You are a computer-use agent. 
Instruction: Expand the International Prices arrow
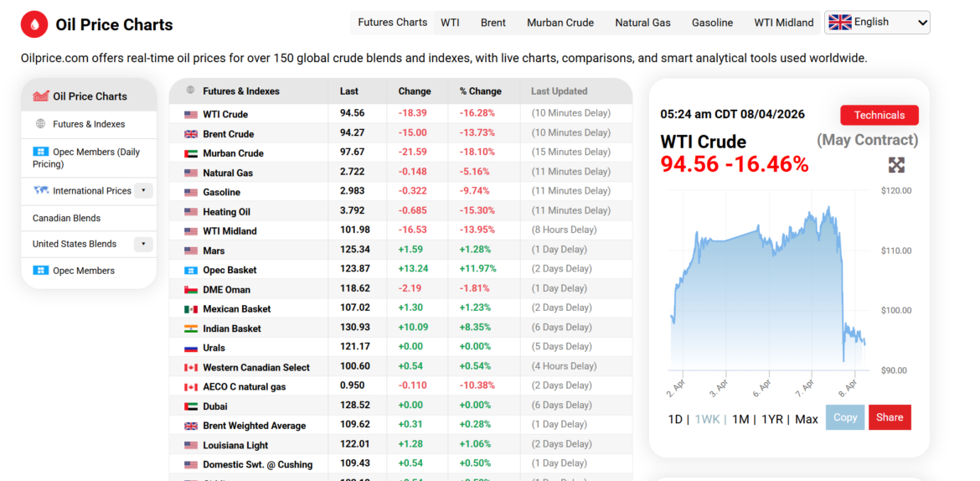click(143, 191)
